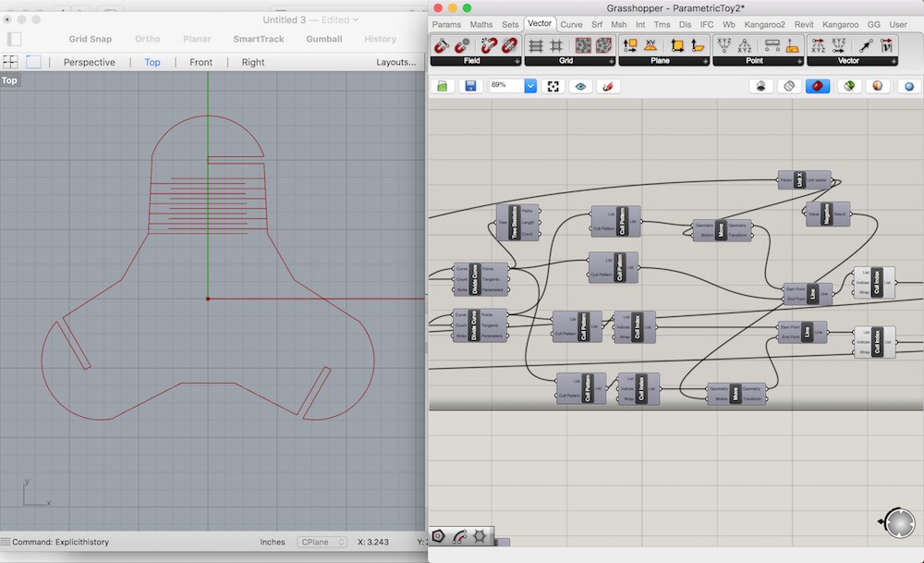Click the Populate 3D icon in the Grid panel
The height and width of the screenshot is (563, 924).
pyautogui.click(x=603, y=45)
